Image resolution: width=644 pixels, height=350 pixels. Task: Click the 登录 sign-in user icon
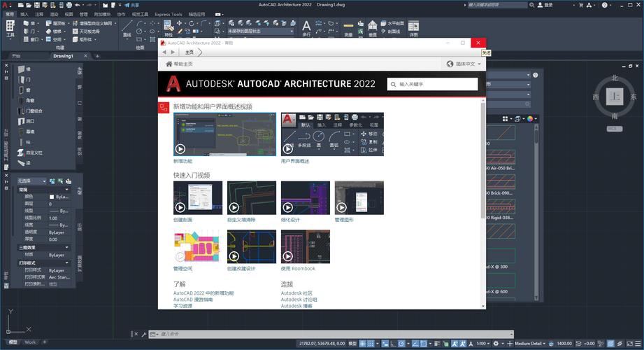pos(540,5)
